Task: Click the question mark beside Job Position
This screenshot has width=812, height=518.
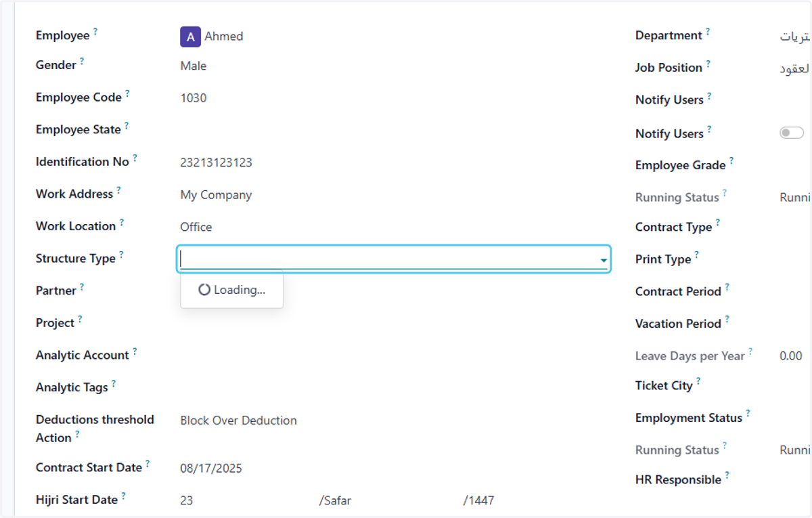Action: click(x=708, y=64)
